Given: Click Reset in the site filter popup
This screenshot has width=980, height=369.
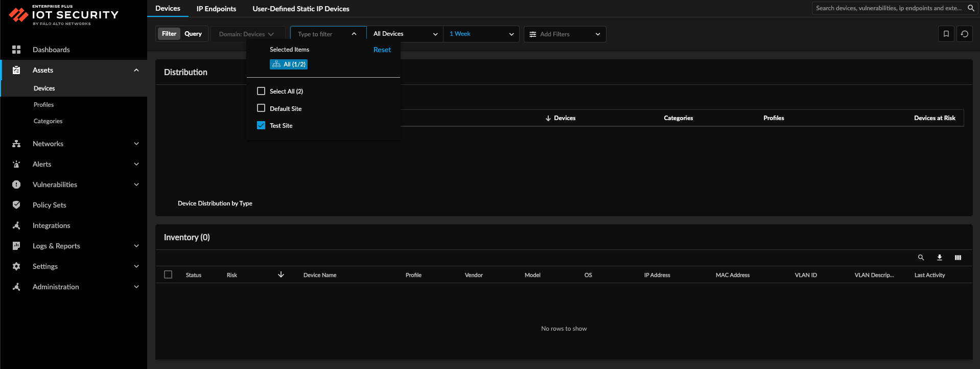Looking at the screenshot, I should 382,50.
